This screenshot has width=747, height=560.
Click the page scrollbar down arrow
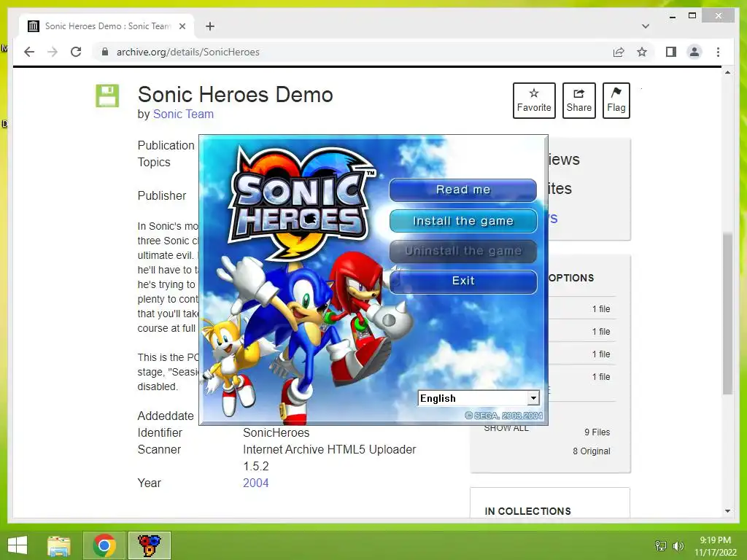727,511
